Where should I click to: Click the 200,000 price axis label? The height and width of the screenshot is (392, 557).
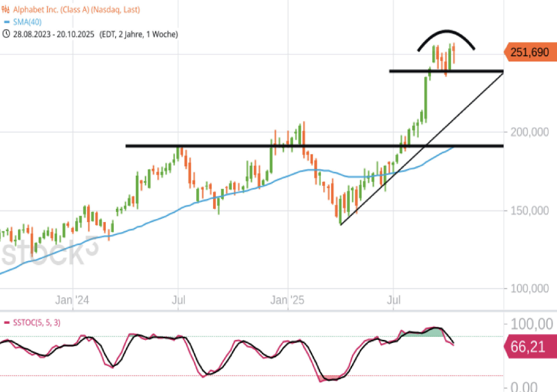click(529, 132)
